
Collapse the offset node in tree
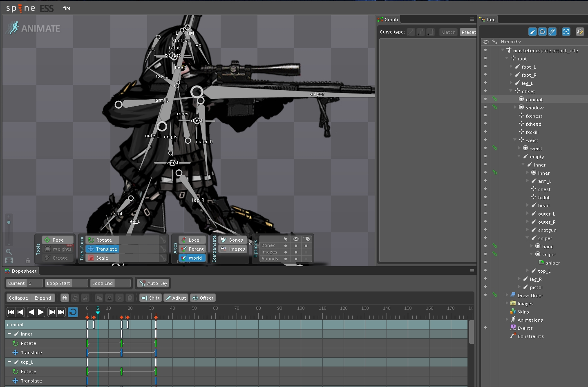511,91
